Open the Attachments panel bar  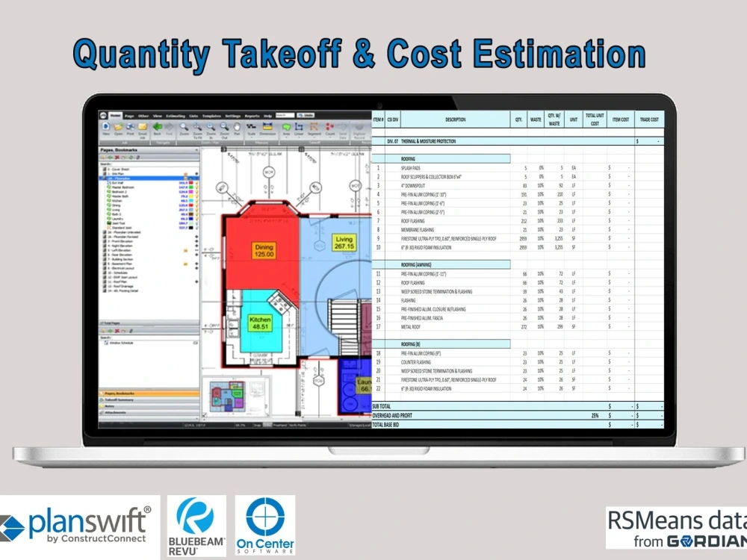[x=149, y=412]
